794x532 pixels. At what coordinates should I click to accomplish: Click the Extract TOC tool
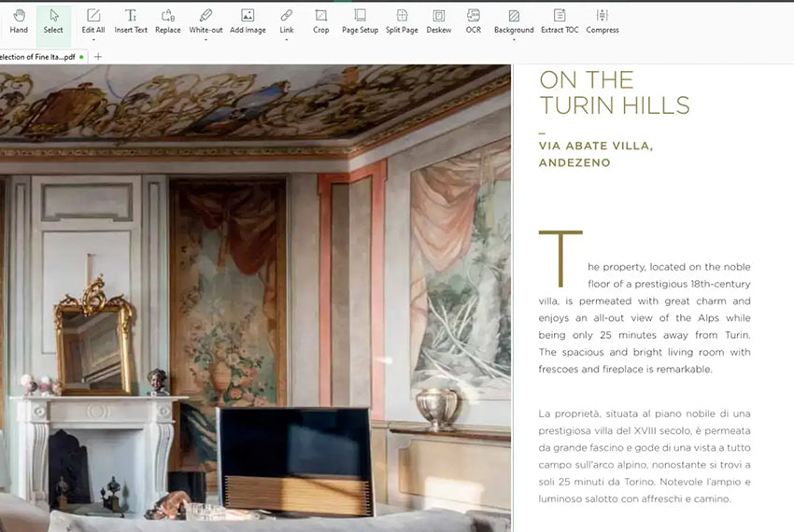coord(559,21)
